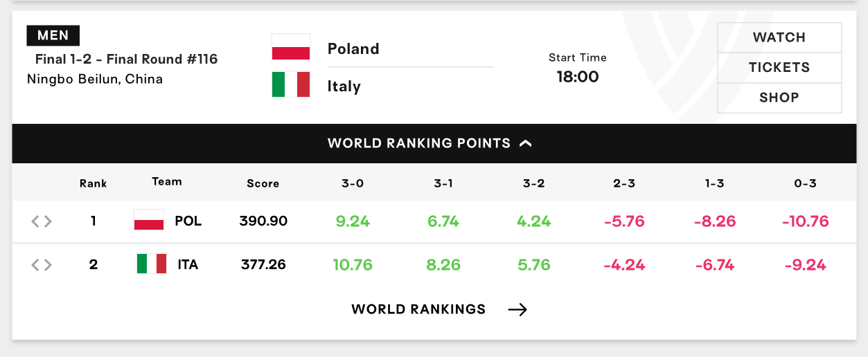Viewport: 868px width, 357px height.
Task: Click the arrow next to World Rankings
Action: tap(517, 309)
